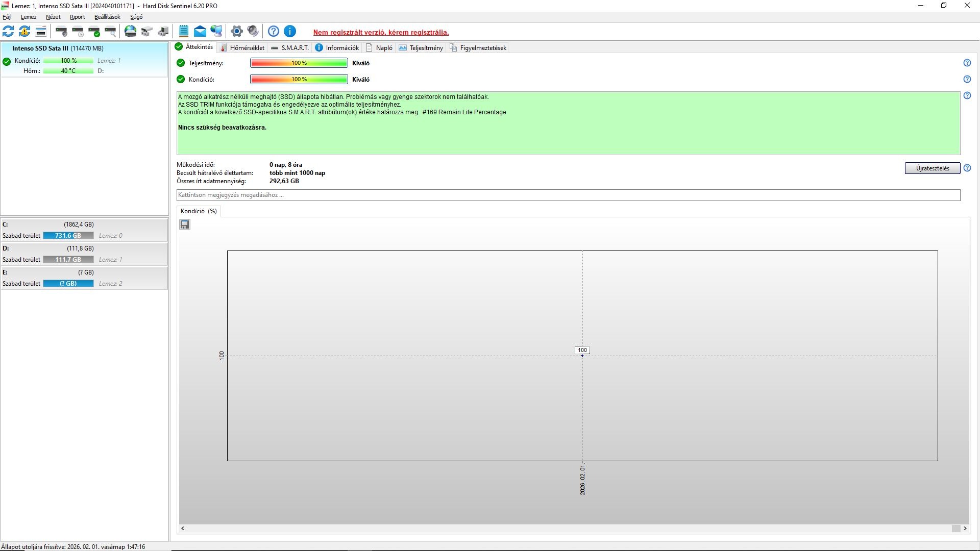Click the chart's right scroll arrow

[x=965, y=529]
